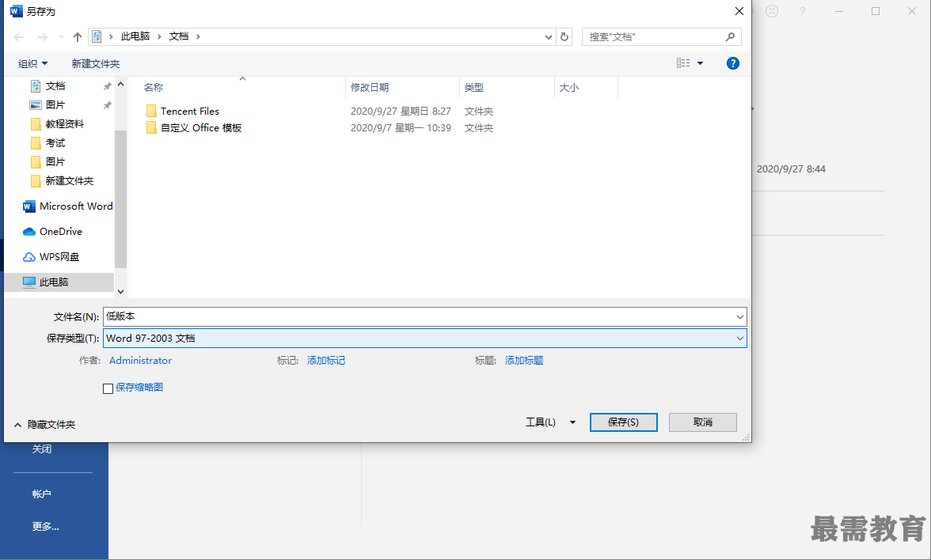Click the 取消 button
The image size is (931, 560).
(x=703, y=422)
